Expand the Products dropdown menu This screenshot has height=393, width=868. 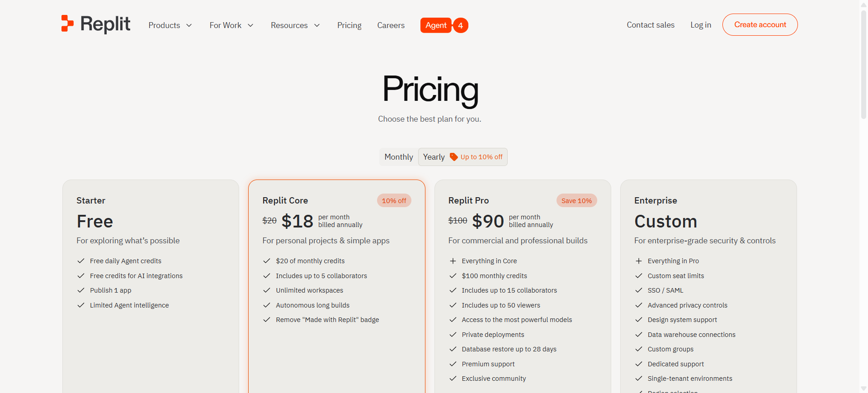pos(170,25)
